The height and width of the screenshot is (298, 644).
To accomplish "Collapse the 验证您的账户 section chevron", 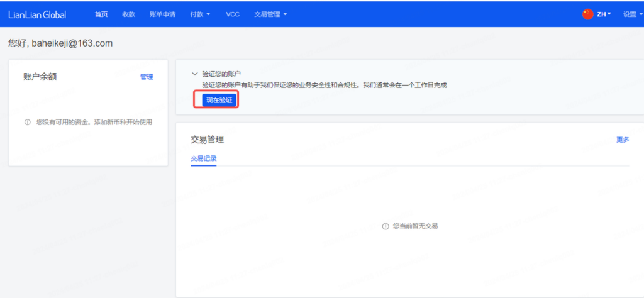I will click(195, 74).
